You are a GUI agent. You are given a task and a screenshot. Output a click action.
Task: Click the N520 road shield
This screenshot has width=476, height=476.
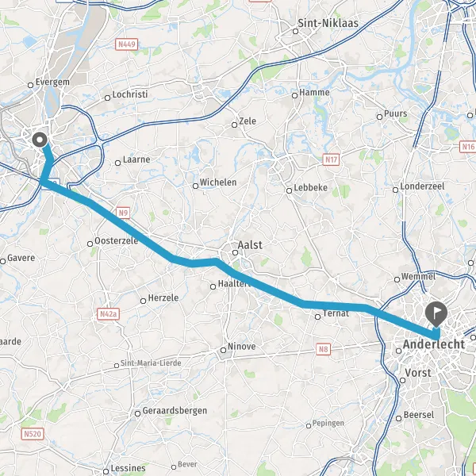(33, 434)
